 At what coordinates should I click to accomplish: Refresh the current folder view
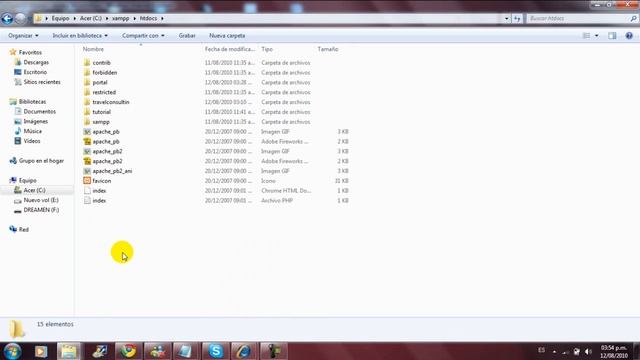point(517,18)
